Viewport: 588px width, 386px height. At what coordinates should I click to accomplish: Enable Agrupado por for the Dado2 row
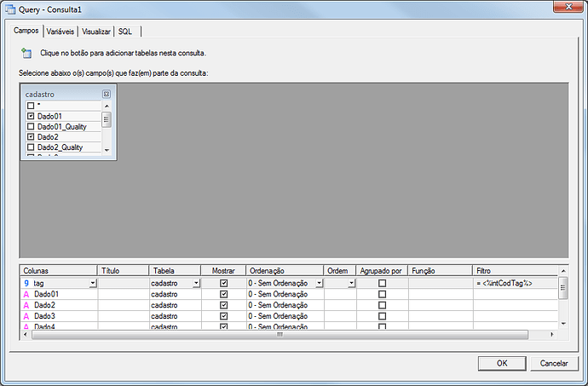point(382,305)
